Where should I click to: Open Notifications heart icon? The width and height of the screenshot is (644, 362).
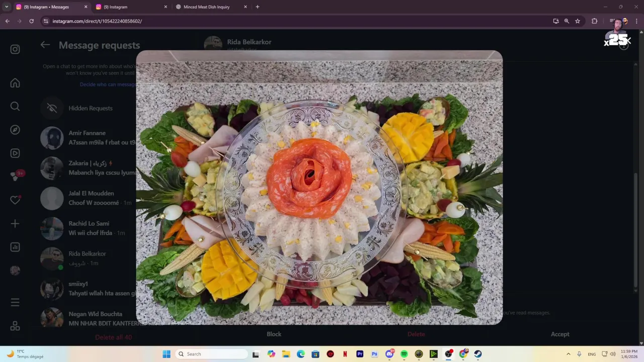[15, 200]
